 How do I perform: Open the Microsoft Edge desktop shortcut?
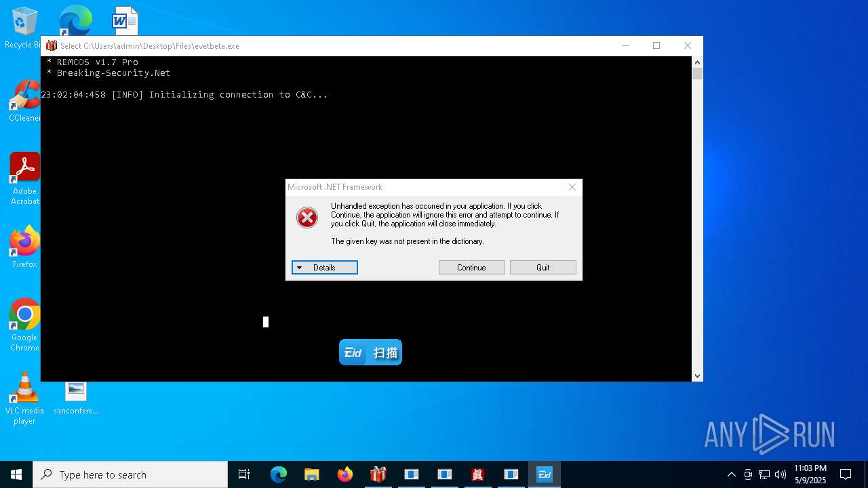tap(75, 20)
